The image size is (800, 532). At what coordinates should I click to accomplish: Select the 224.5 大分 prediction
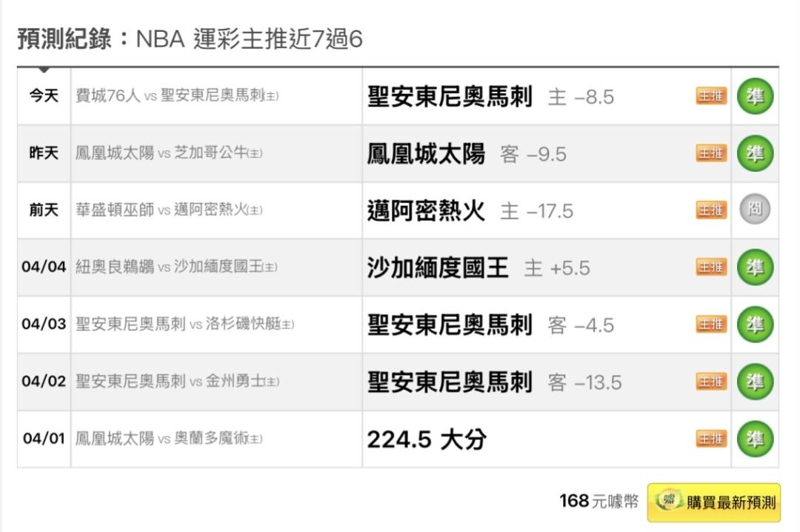click(x=427, y=439)
